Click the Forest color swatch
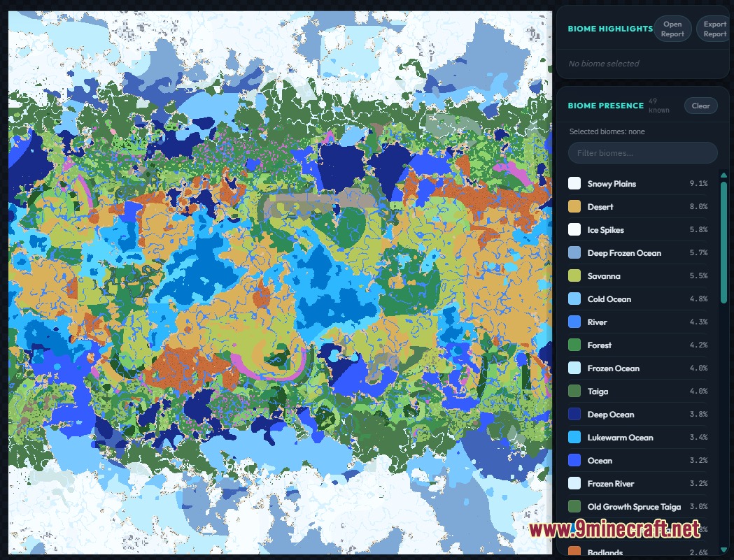The width and height of the screenshot is (734, 560). pyautogui.click(x=574, y=345)
